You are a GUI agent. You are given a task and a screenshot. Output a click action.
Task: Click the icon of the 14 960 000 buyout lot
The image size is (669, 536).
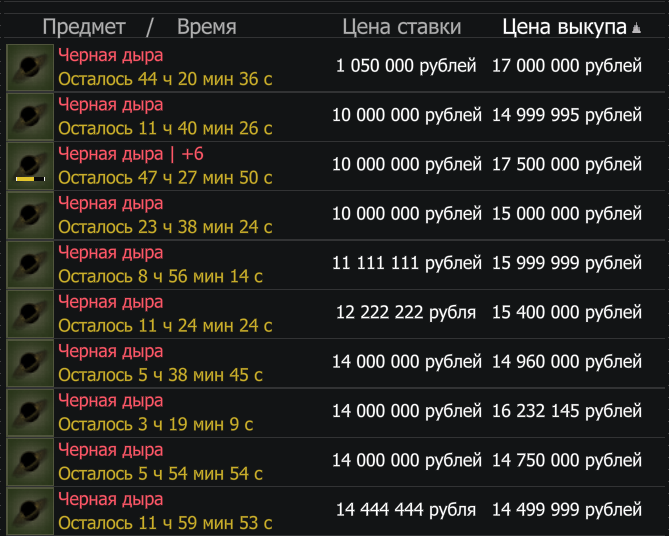click(x=30, y=363)
